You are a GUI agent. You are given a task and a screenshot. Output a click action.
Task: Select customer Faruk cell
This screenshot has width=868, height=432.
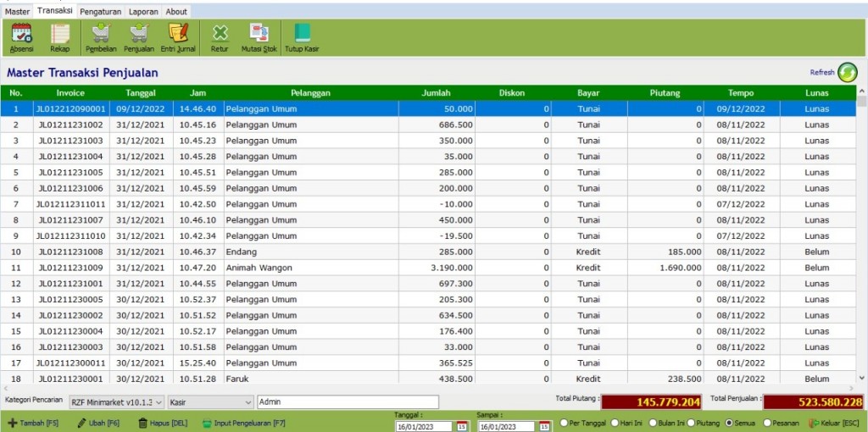coord(310,379)
